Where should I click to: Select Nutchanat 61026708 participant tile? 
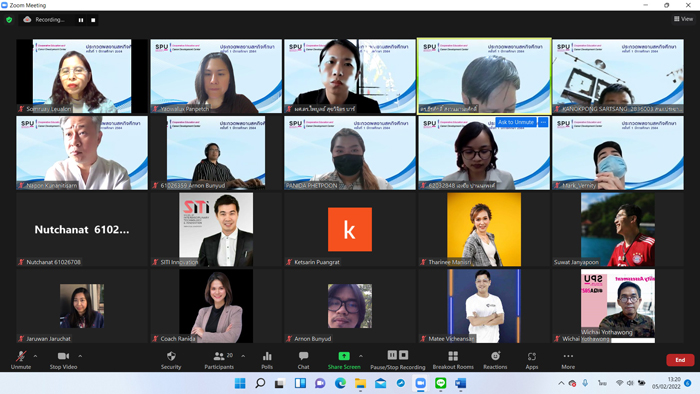tap(82, 229)
